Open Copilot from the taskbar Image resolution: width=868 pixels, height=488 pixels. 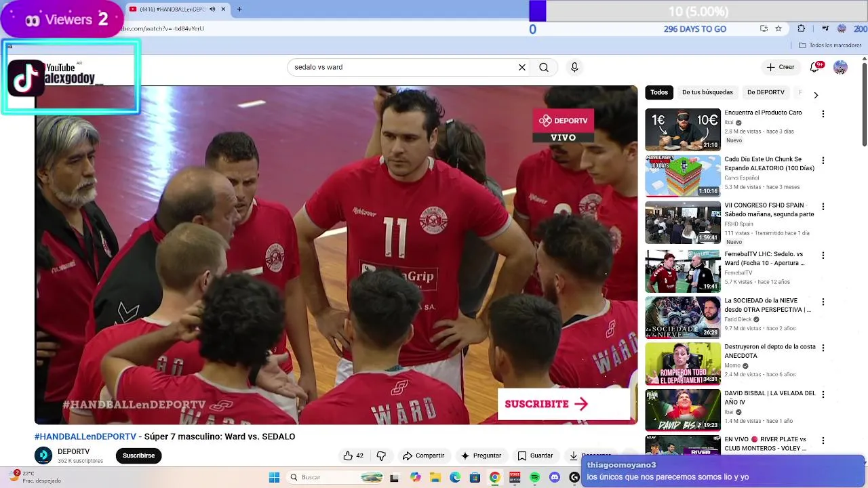coord(415,477)
